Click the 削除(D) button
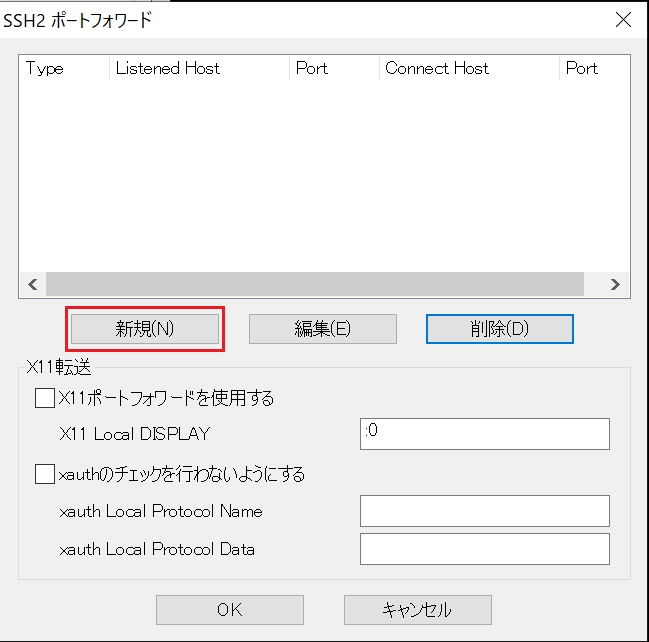Image resolution: width=649 pixels, height=642 pixels. click(500, 329)
